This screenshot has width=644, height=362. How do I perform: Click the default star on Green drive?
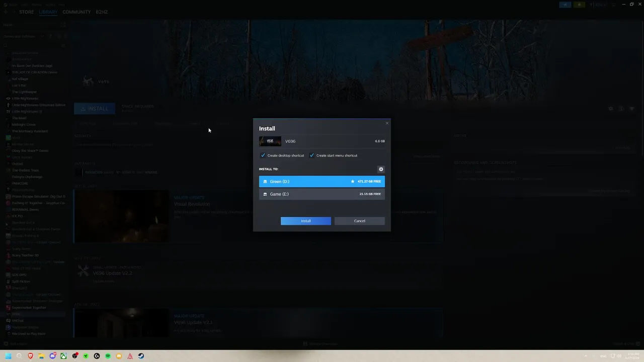tap(353, 182)
